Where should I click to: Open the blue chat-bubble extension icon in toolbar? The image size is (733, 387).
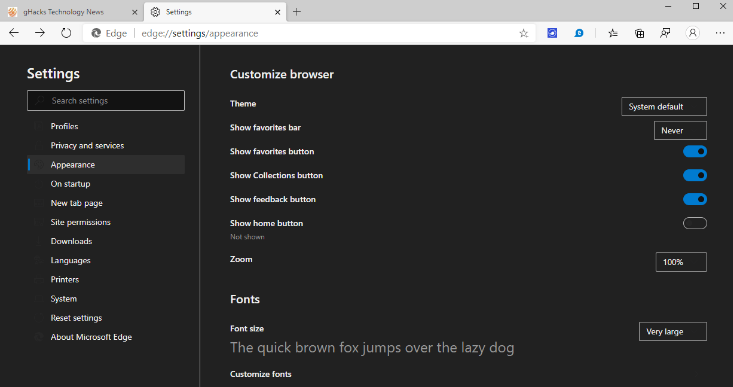[579, 33]
